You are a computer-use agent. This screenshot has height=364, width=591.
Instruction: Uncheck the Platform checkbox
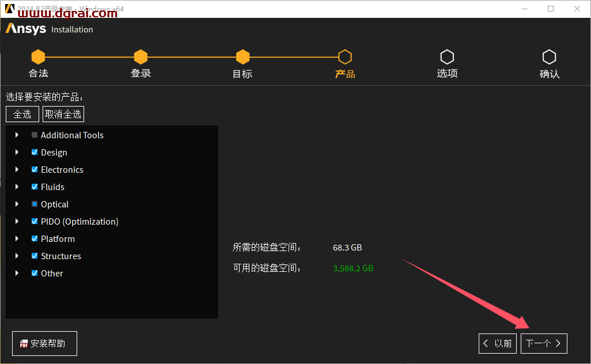[35, 238]
